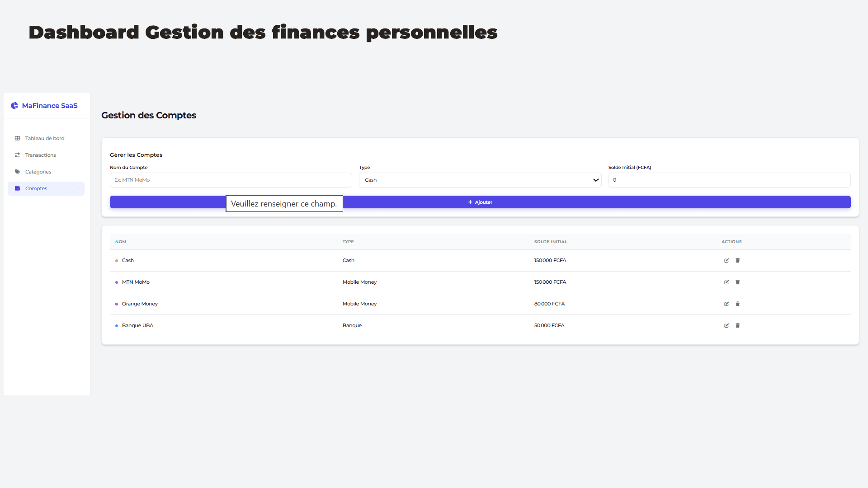
Task: Click the Comptes wallet icon
Action: (x=17, y=188)
